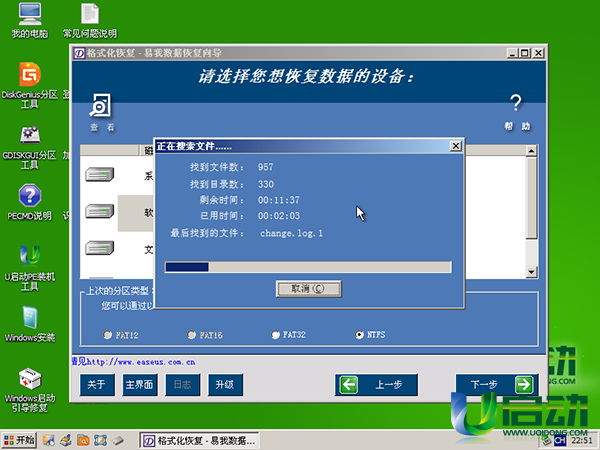Go back with 上一步 button
Screen dimensions: 600x450
[x=376, y=385]
